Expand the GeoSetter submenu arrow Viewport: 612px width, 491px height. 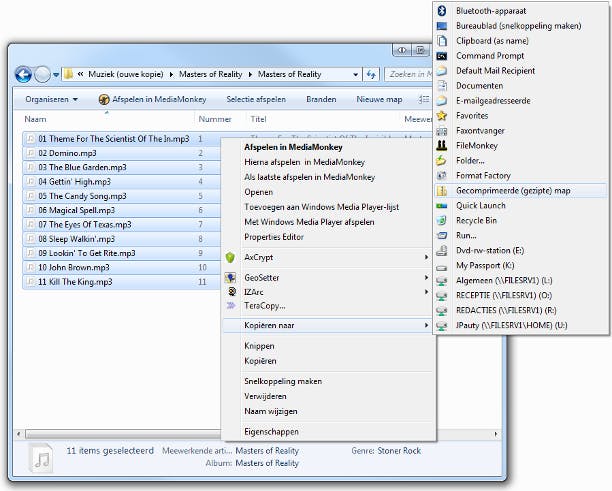426,278
